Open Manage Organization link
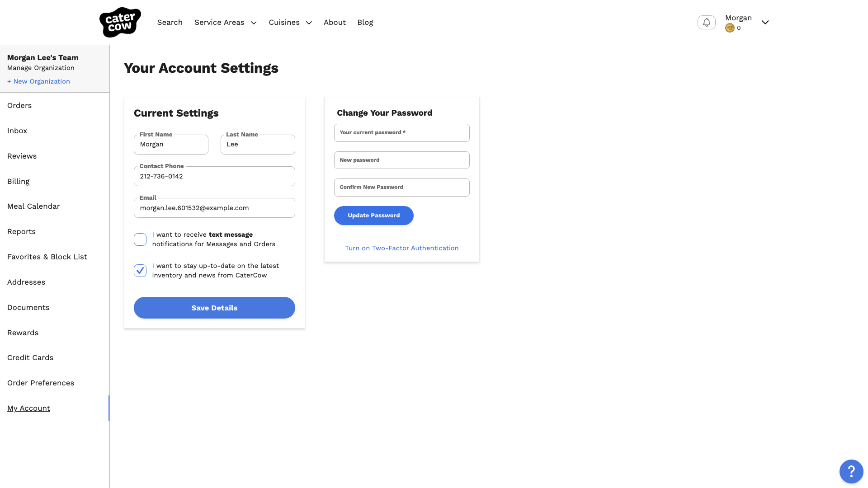The height and width of the screenshot is (488, 868). click(x=41, y=68)
